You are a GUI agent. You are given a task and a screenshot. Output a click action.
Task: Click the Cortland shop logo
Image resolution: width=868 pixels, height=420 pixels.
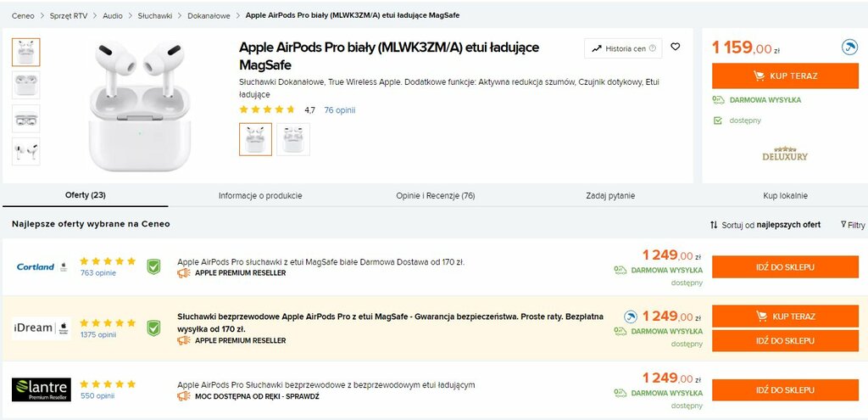click(x=42, y=266)
